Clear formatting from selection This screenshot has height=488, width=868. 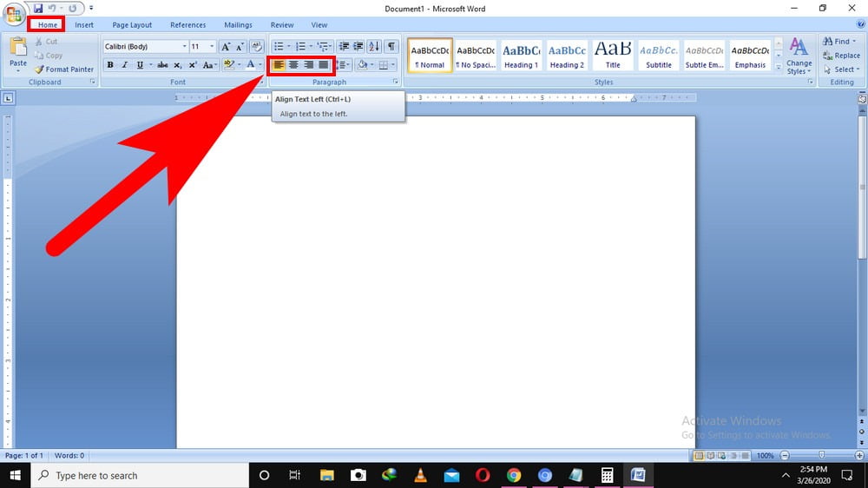coord(256,47)
